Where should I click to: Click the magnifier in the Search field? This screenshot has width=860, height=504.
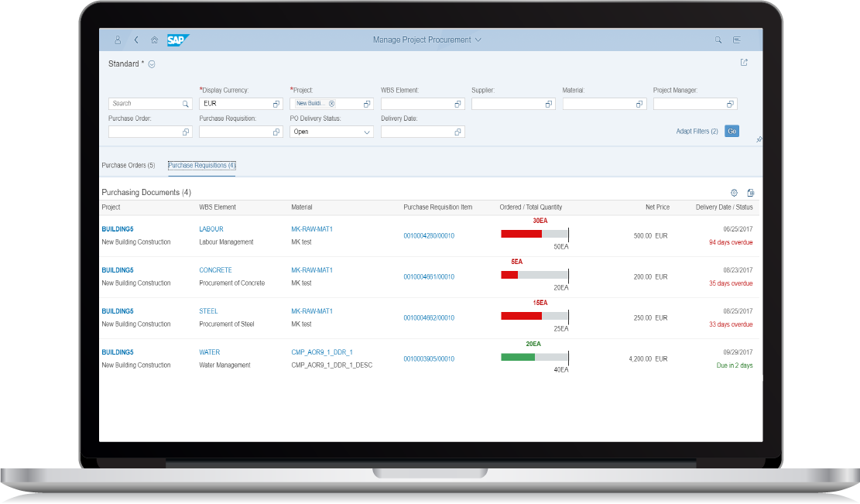(185, 104)
